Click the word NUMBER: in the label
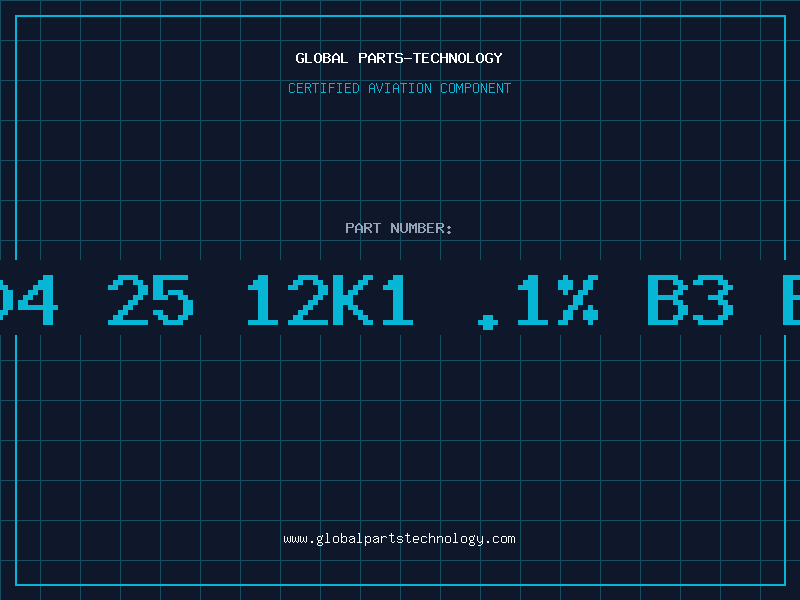Viewport: 800px width, 600px height. pyautogui.click(x=421, y=228)
